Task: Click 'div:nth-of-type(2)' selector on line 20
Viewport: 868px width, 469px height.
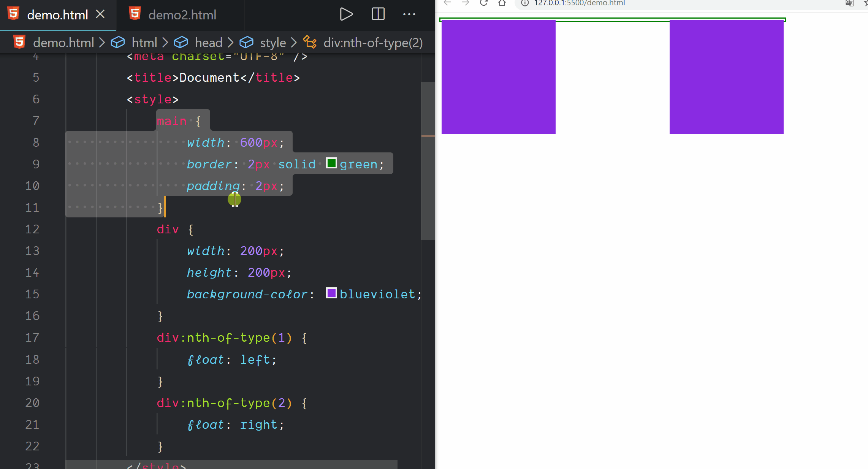Action: coord(225,403)
